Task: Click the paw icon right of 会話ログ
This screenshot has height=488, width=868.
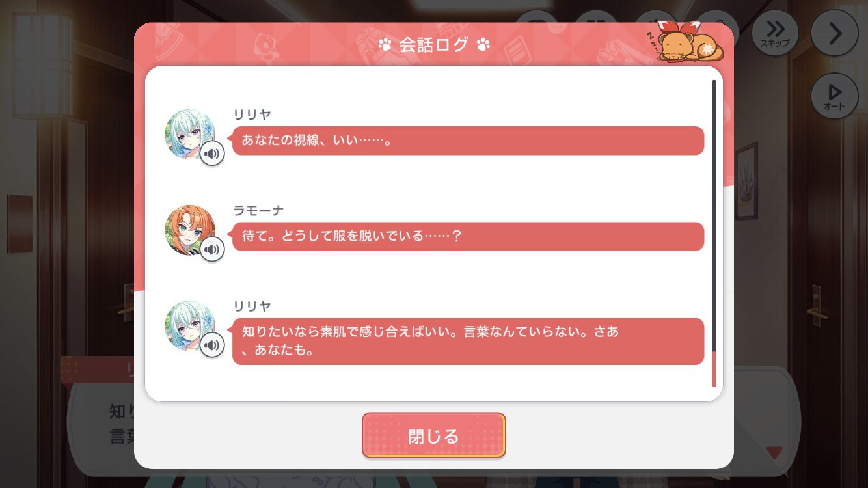Action: (483, 45)
